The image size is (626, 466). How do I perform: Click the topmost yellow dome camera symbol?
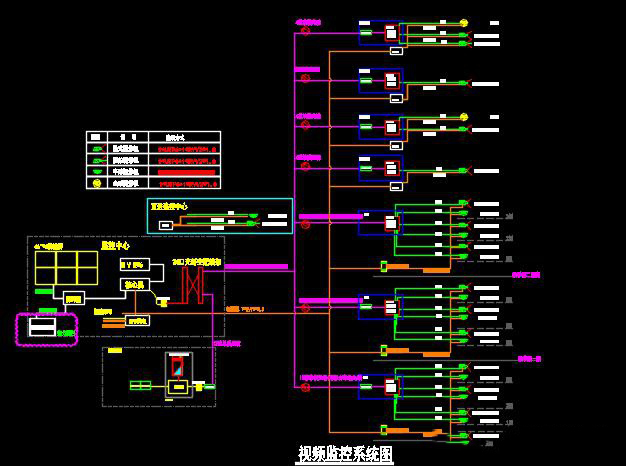click(463, 24)
